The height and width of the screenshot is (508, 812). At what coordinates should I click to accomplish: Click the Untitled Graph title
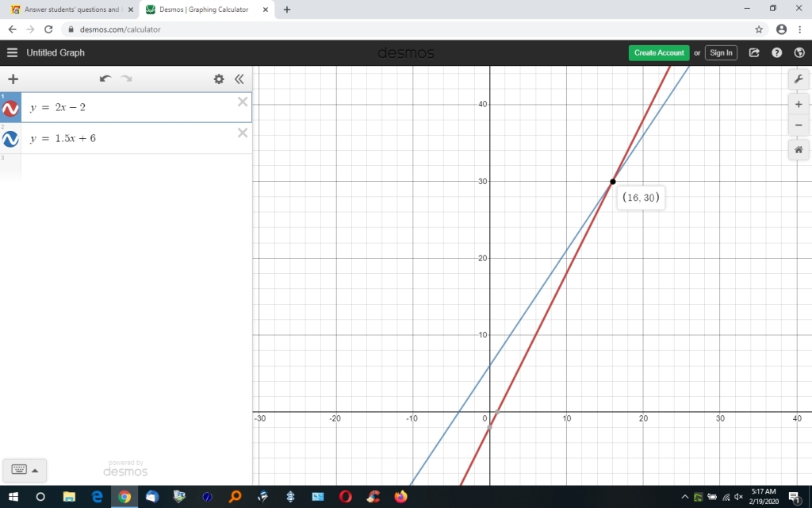point(56,52)
